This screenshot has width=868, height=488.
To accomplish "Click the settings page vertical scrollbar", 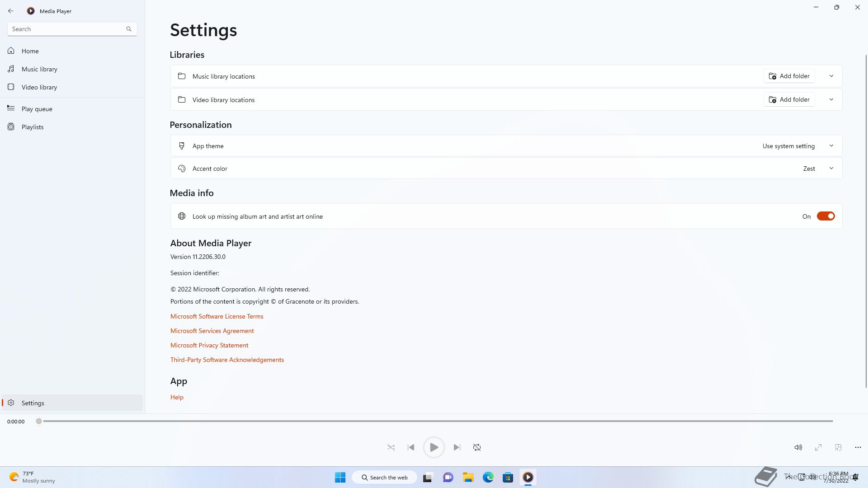I will 866,221.
